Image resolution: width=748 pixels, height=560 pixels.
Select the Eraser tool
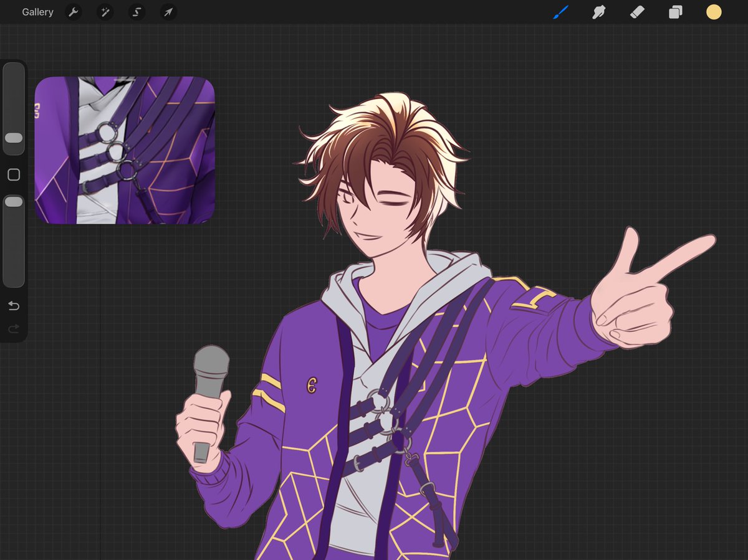coord(637,12)
